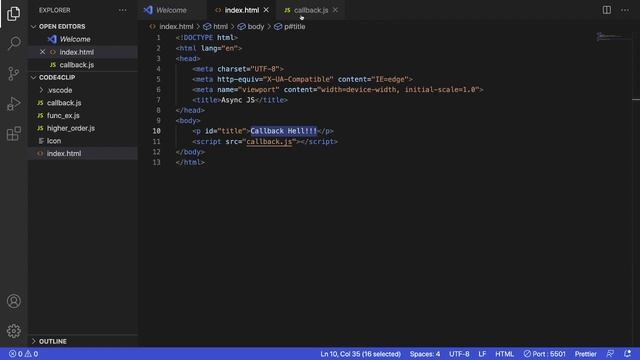The height and width of the screenshot is (360, 640).
Task: Click Ln 10, Col 35 cursor position status
Action: [x=360, y=354]
